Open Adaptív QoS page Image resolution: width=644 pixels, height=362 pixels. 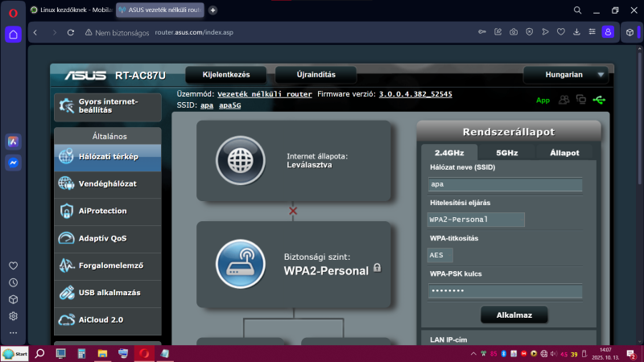point(108,238)
